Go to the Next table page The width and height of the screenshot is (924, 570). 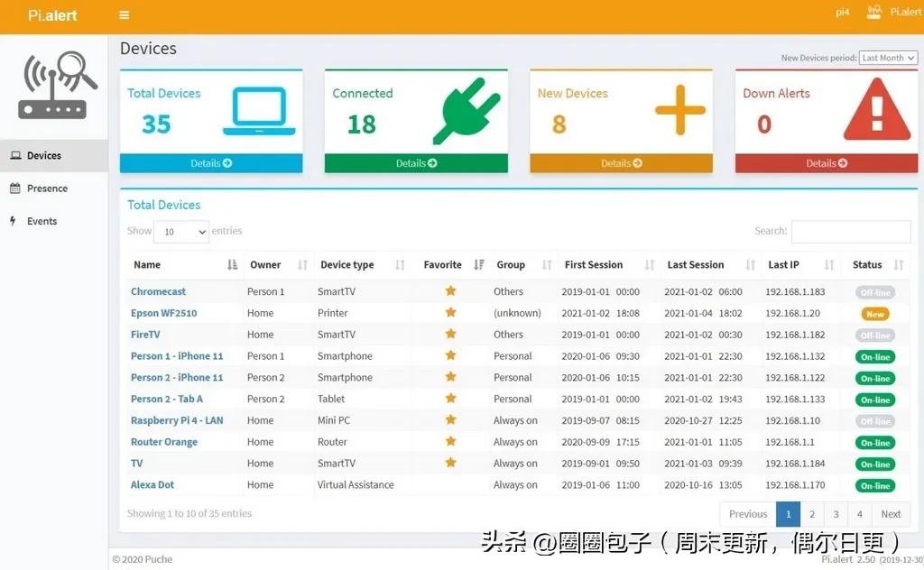click(x=891, y=514)
